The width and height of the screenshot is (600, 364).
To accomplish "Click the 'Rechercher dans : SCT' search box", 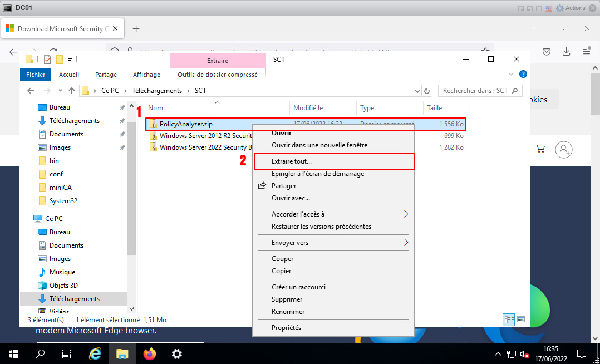I will 476,91.
